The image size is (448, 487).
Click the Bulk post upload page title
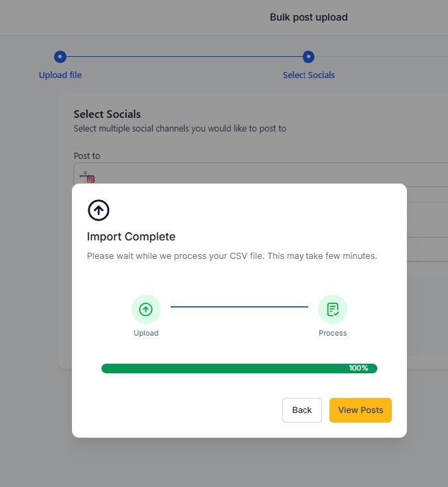coord(308,17)
